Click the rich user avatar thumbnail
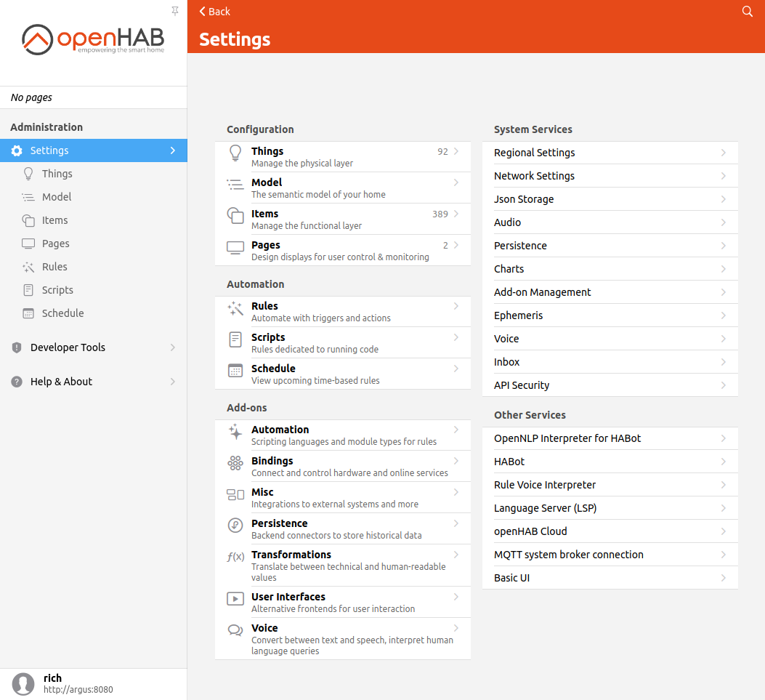The height and width of the screenshot is (700, 765). click(x=23, y=684)
